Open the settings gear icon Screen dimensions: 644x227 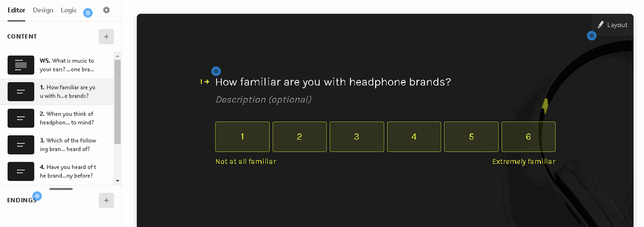pos(106,10)
